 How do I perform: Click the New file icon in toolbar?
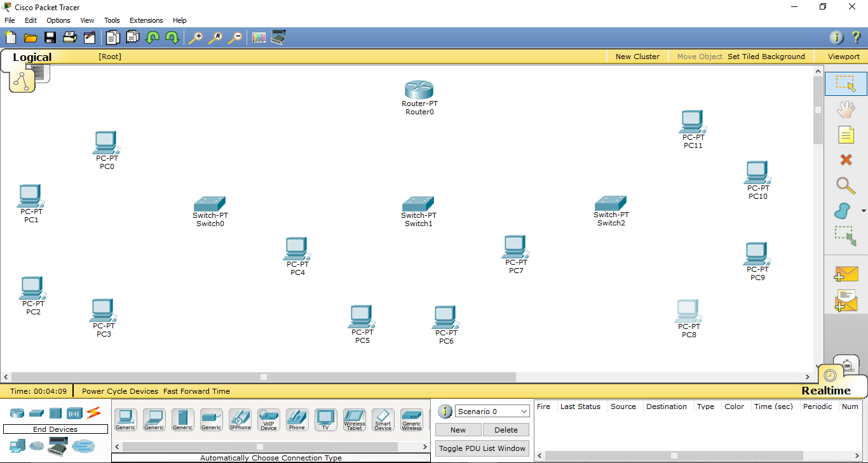click(10, 37)
